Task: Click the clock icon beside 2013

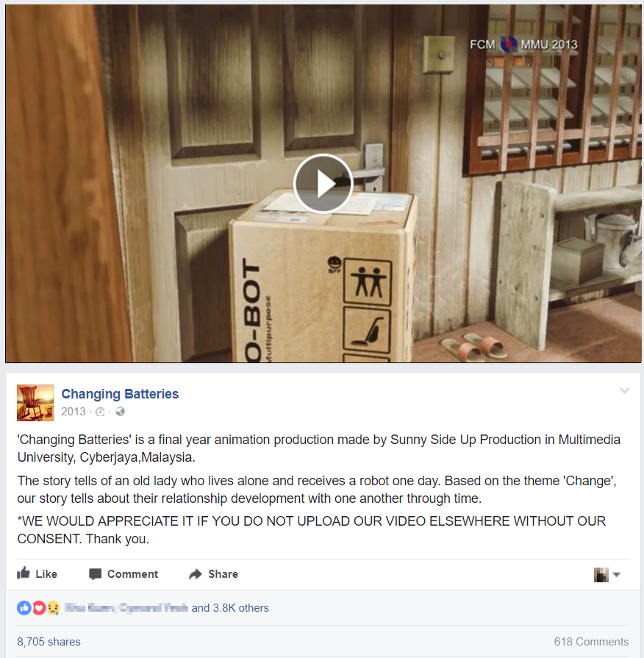Action: pos(100,412)
